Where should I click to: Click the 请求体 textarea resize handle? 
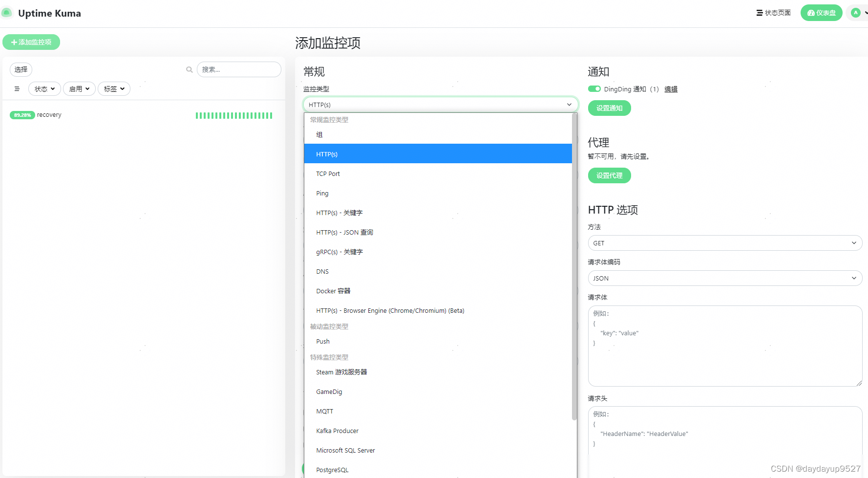tap(859, 383)
